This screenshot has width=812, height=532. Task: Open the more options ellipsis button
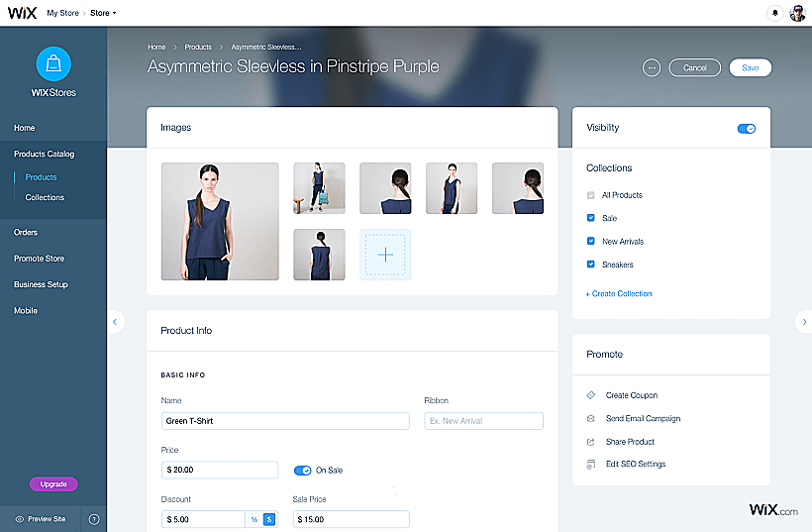click(x=651, y=67)
